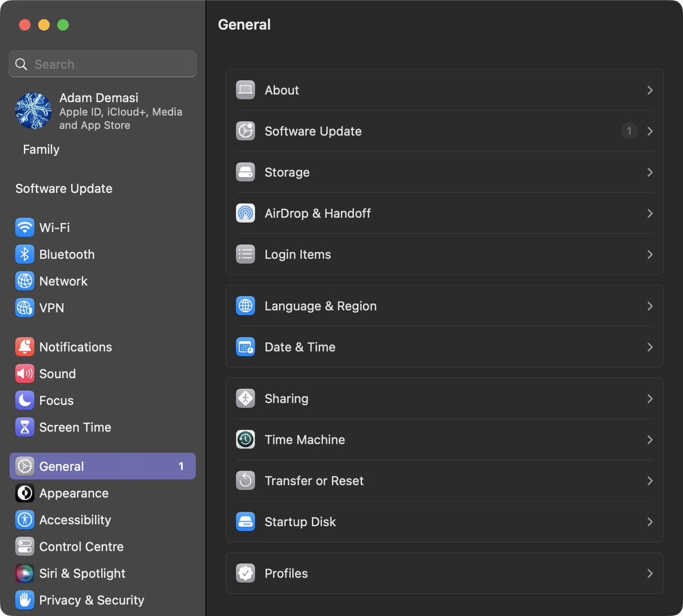Click the Sound speaker icon

click(24, 374)
